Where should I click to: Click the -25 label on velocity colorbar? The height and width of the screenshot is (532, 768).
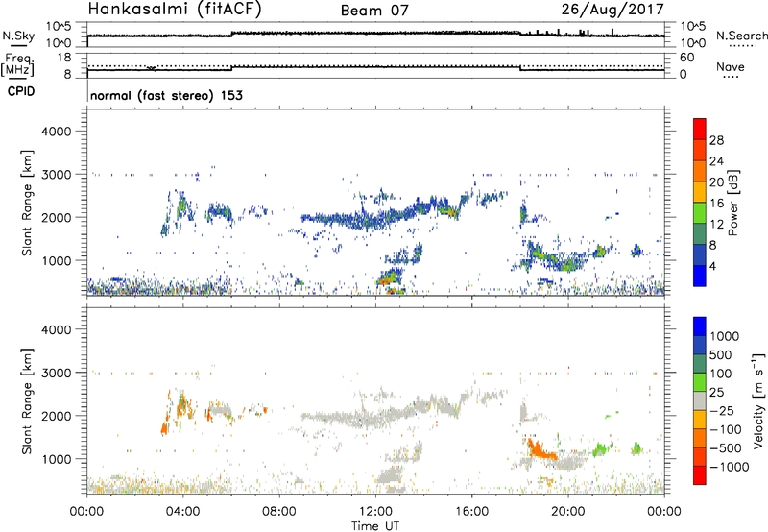(x=722, y=411)
